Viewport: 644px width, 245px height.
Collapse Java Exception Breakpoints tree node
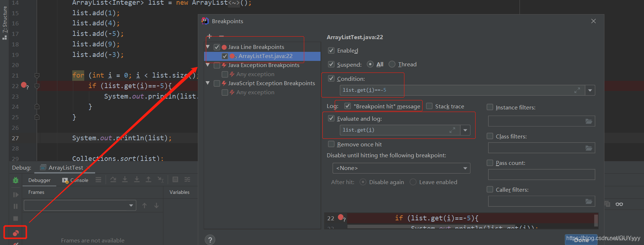tap(208, 65)
